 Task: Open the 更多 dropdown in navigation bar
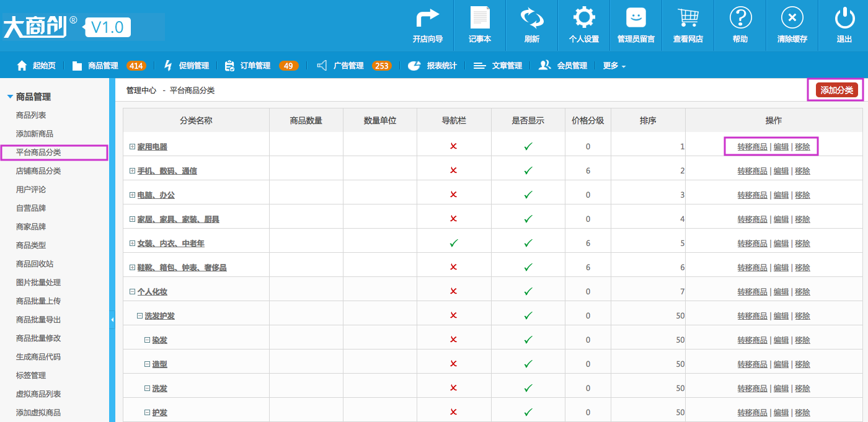(x=614, y=66)
